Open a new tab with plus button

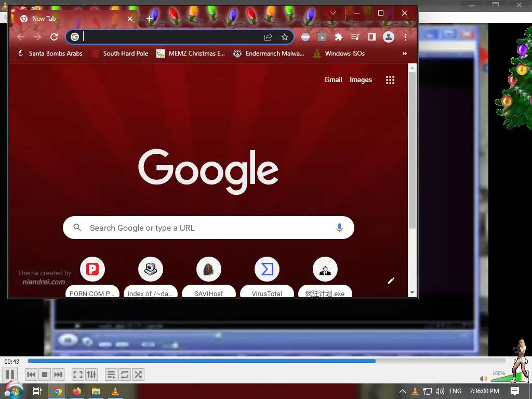pyautogui.click(x=150, y=19)
